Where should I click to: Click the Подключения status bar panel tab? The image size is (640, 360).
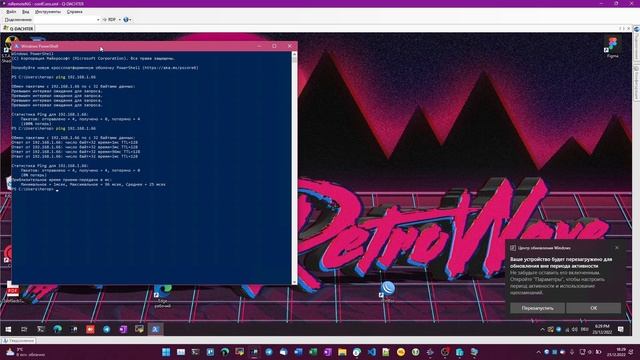coord(19,340)
